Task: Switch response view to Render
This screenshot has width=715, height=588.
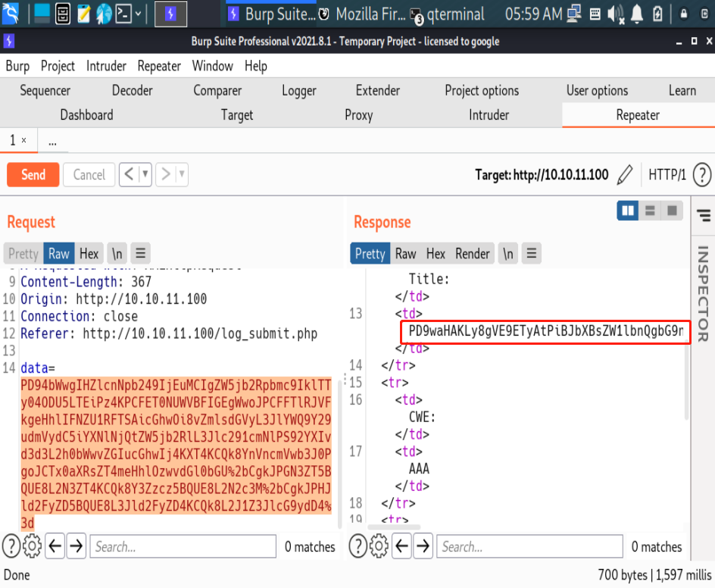Action: (x=473, y=254)
